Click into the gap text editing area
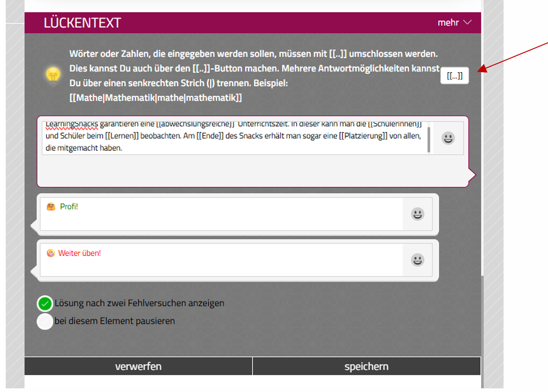548x392 pixels. point(235,139)
